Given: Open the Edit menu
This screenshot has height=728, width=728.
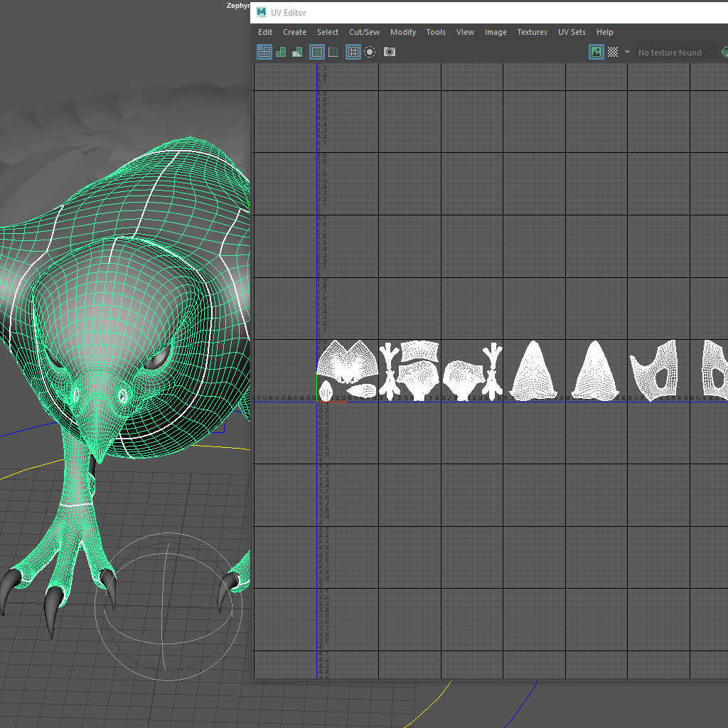Looking at the screenshot, I should pyautogui.click(x=265, y=32).
